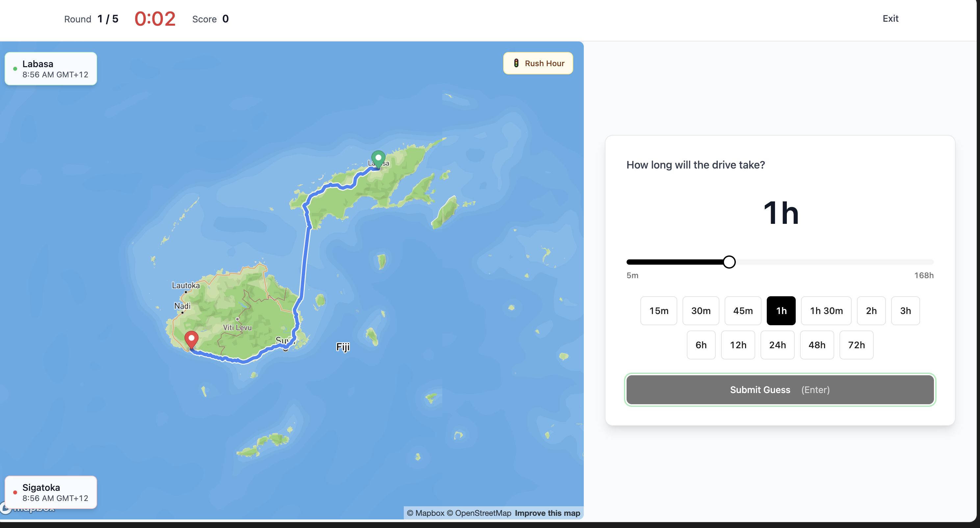The height and width of the screenshot is (528, 980).
Task: Choose the 24h duration preset
Action: pos(777,345)
